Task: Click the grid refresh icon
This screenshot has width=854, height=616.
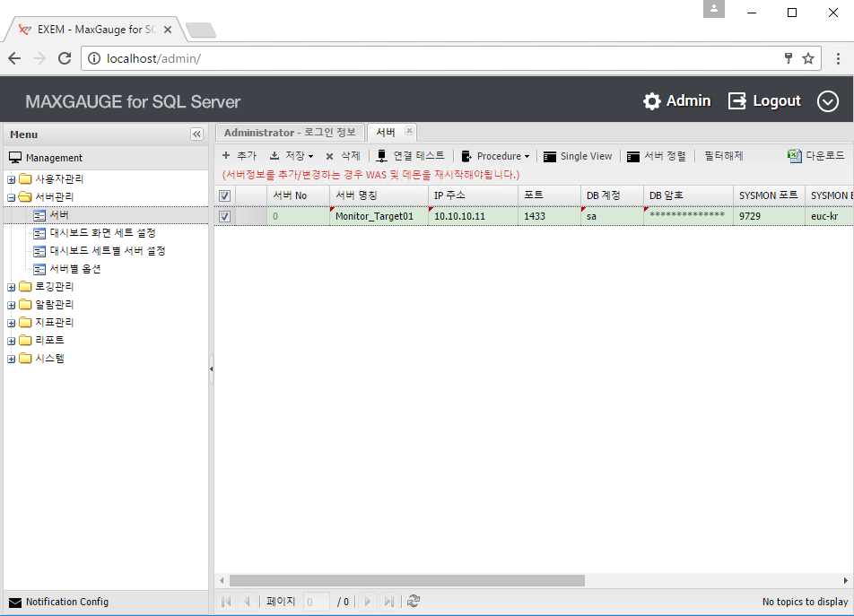Action: (414, 602)
